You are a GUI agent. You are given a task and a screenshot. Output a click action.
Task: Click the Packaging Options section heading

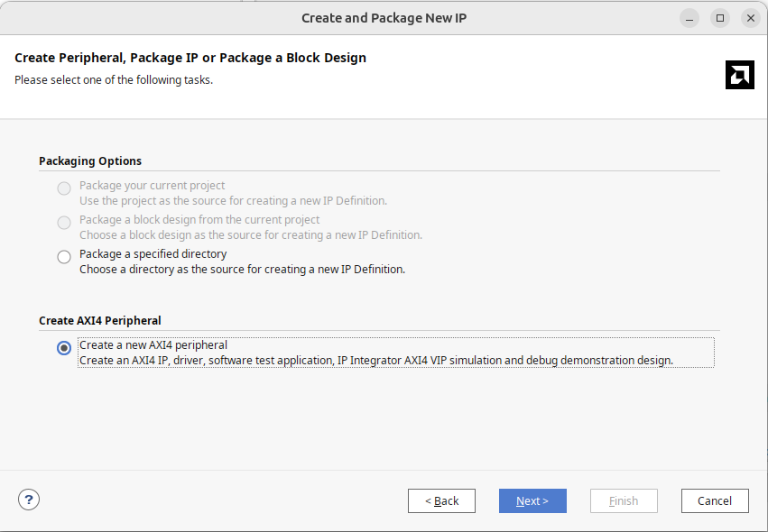pyautogui.click(x=90, y=161)
